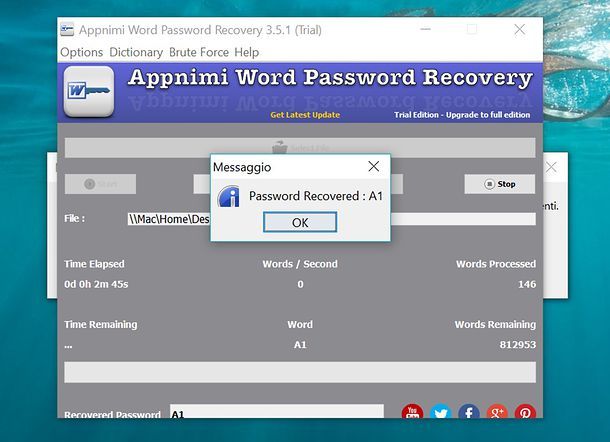Open the Facebook social icon

click(x=469, y=412)
